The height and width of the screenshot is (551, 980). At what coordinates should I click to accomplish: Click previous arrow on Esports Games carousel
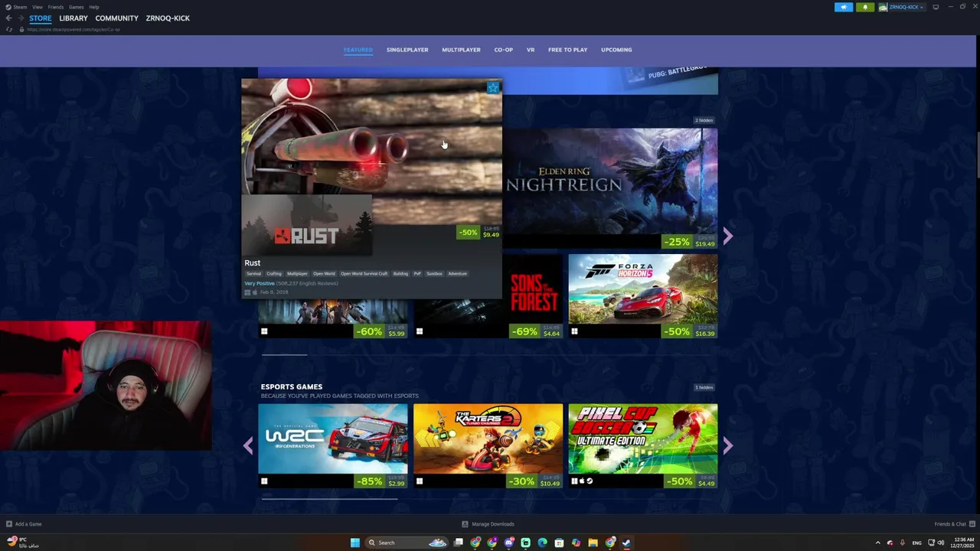pos(248,445)
